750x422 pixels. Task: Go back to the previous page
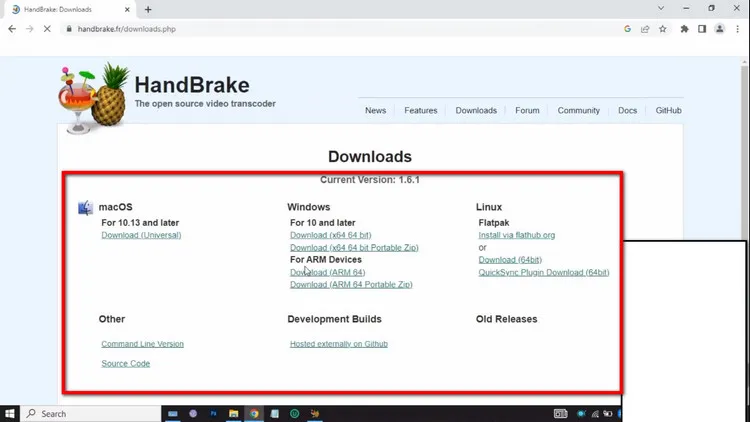[x=12, y=29]
